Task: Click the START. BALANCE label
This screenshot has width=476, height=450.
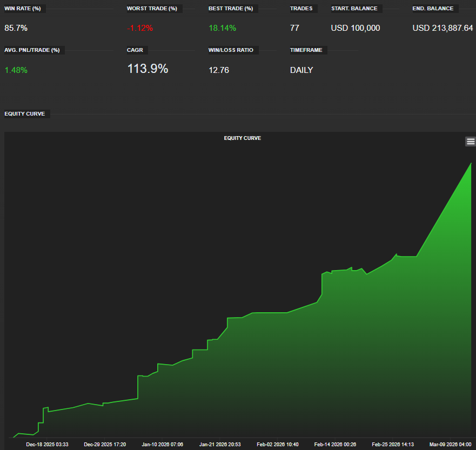Action: click(354, 9)
